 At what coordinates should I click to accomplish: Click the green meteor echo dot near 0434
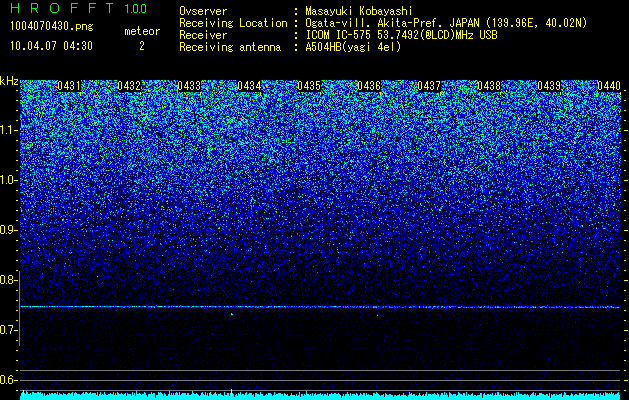(x=232, y=314)
